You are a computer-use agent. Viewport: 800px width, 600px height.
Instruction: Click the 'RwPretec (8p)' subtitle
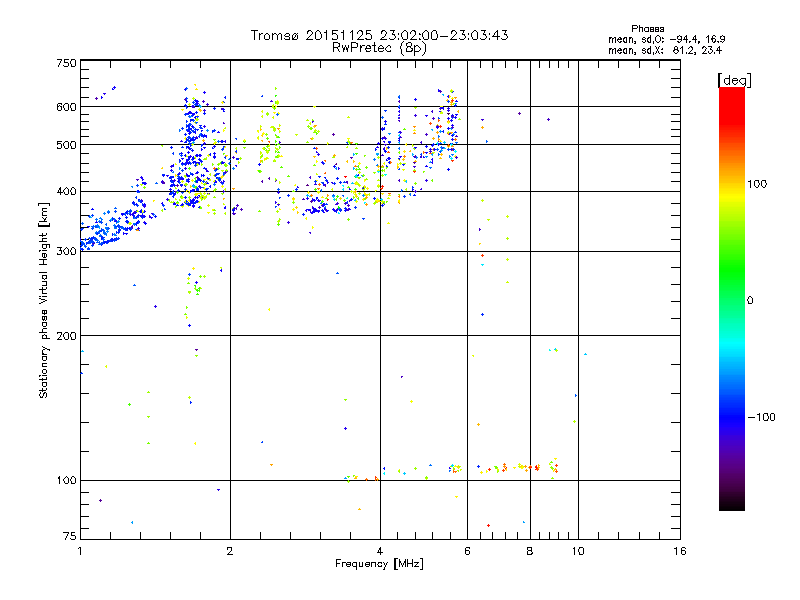[379, 48]
